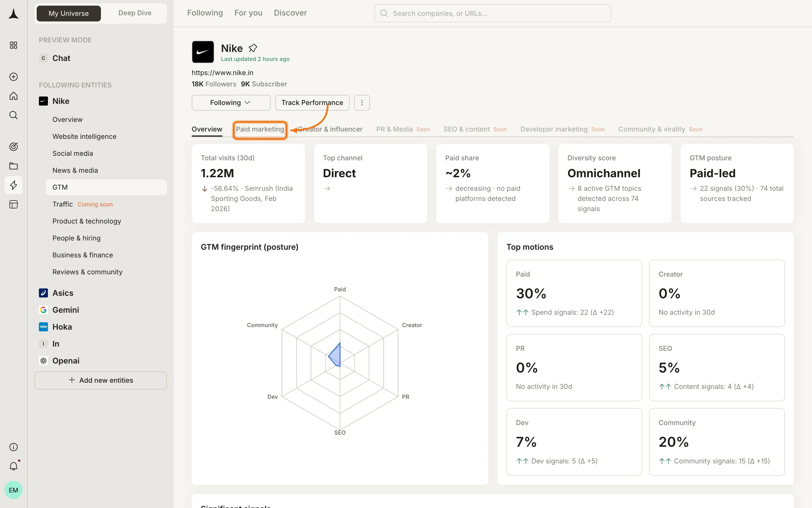Screen dimensions: 812x508
Task: Open Website intelligence in sidebar
Action: [84, 136]
